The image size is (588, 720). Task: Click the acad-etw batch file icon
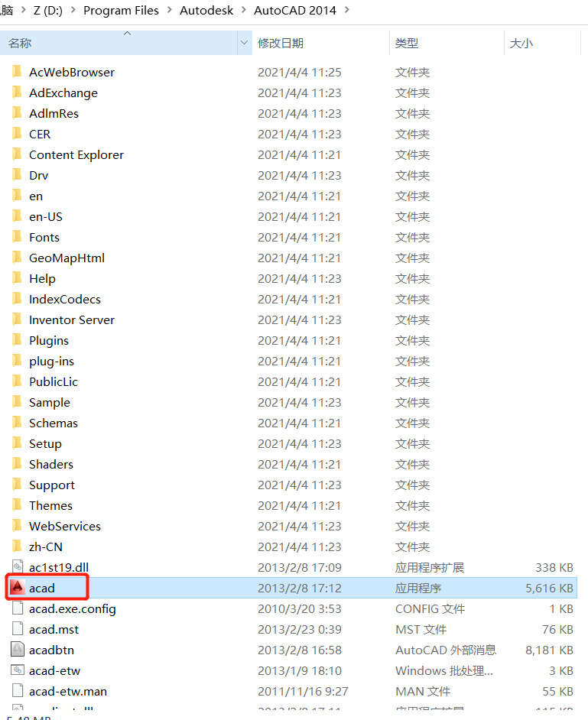click(x=17, y=670)
